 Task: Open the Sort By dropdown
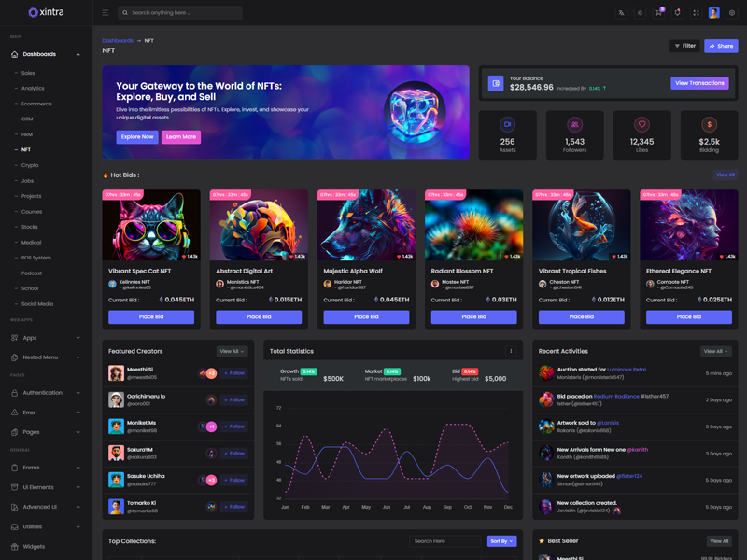[x=501, y=541]
